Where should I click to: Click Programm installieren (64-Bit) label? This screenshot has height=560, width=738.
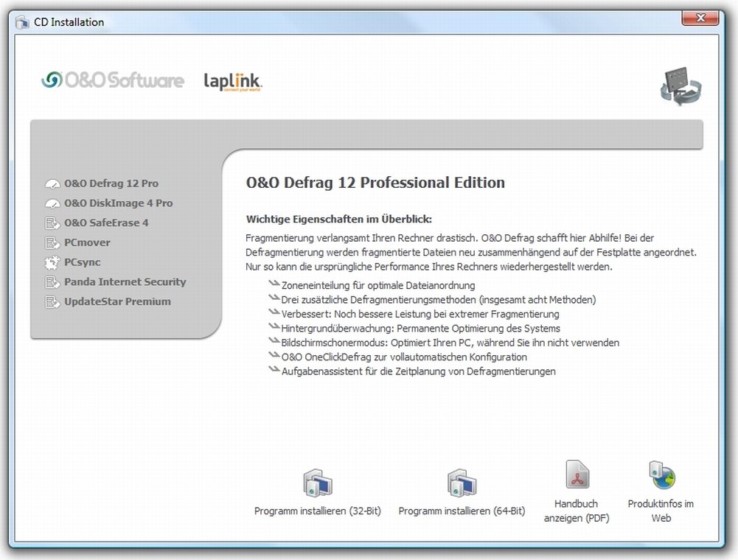click(462, 511)
